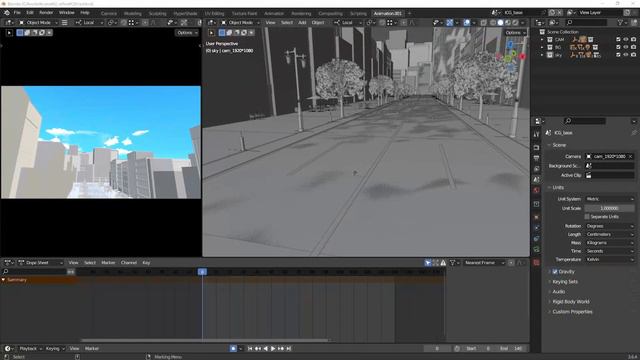Switch to the Animation.001 workspace tab
Viewport: 640px width, 360px height.
[387, 13]
